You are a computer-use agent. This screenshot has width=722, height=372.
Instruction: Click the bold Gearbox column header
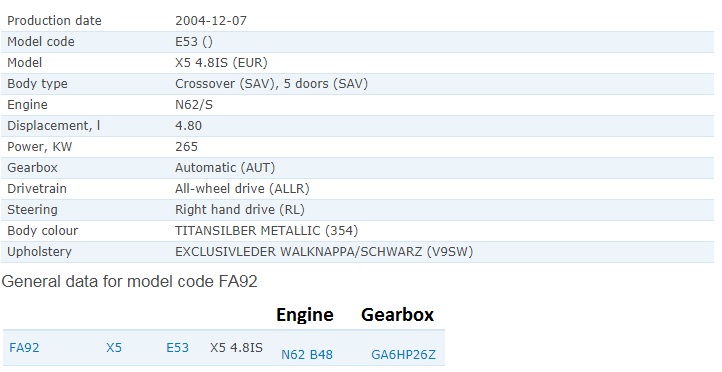coord(398,315)
